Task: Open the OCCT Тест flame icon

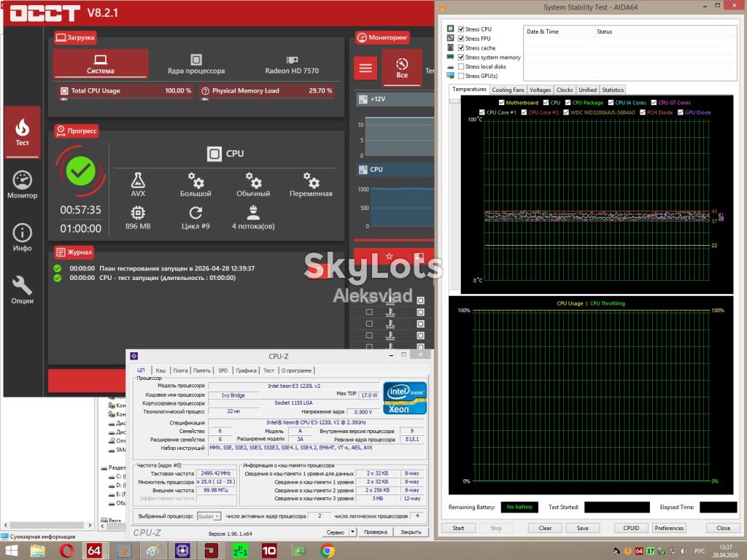Action: pyautogui.click(x=23, y=132)
